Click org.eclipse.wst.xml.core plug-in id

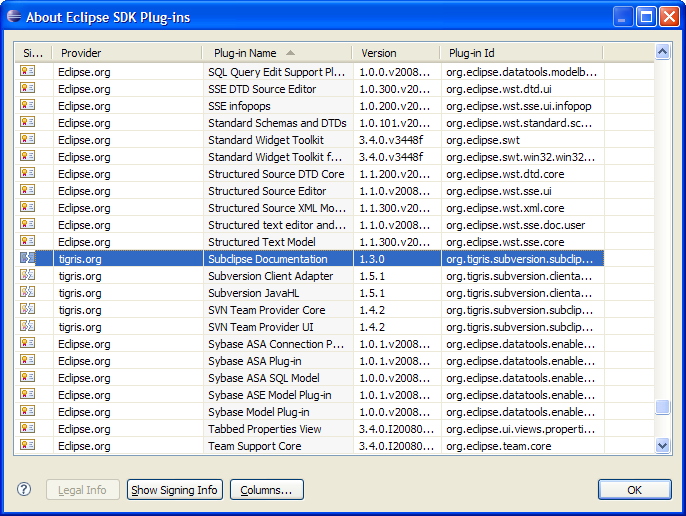pyautogui.click(x=505, y=208)
